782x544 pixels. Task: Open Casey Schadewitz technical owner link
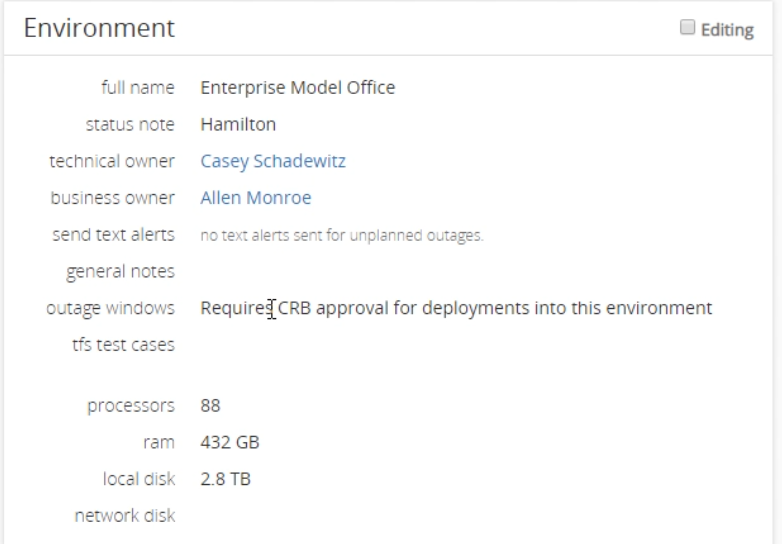pyautogui.click(x=273, y=162)
